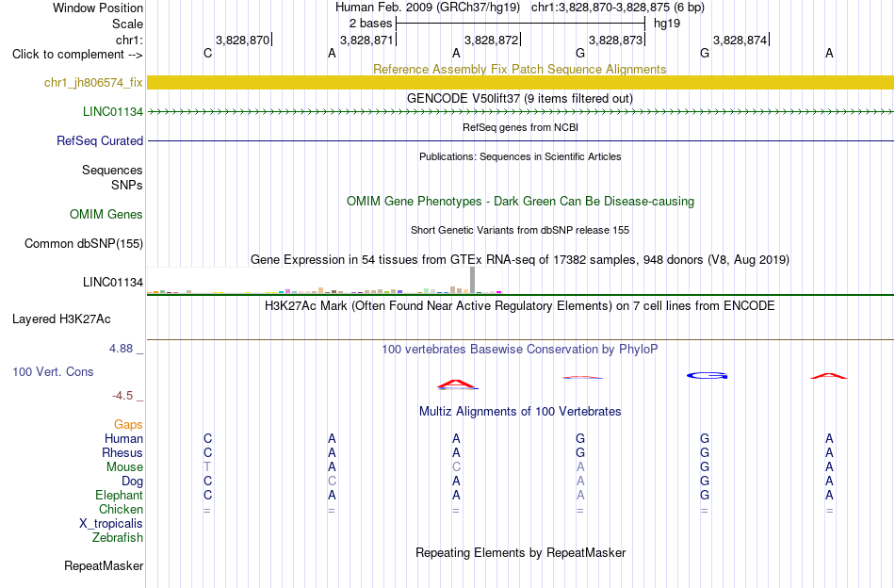Click the 'Click to complement -->' label
The width and height of the screenshot is (895, 588).
(x=77, y=55)
